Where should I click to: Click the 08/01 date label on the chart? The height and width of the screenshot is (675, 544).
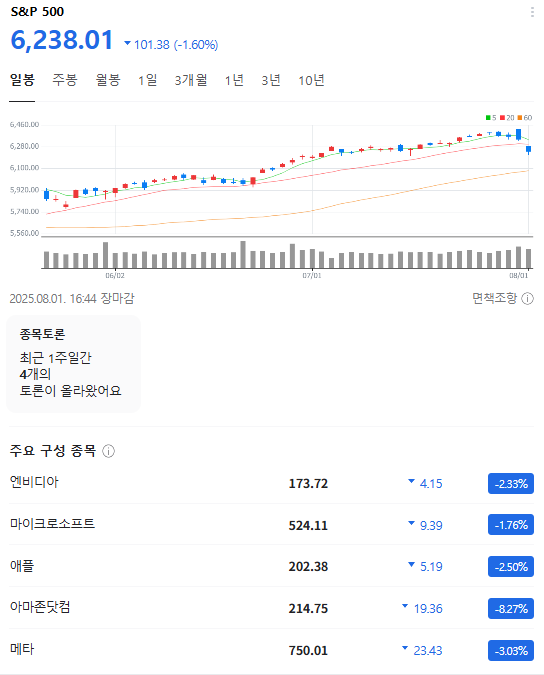tap(519, 275)
